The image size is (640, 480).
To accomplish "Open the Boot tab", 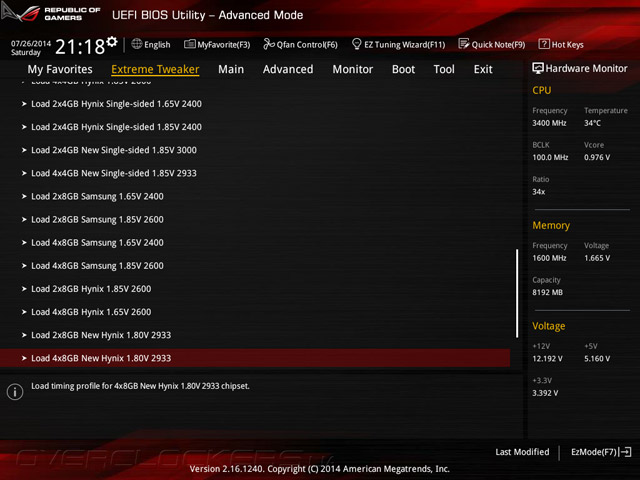I will coord(403,69).
